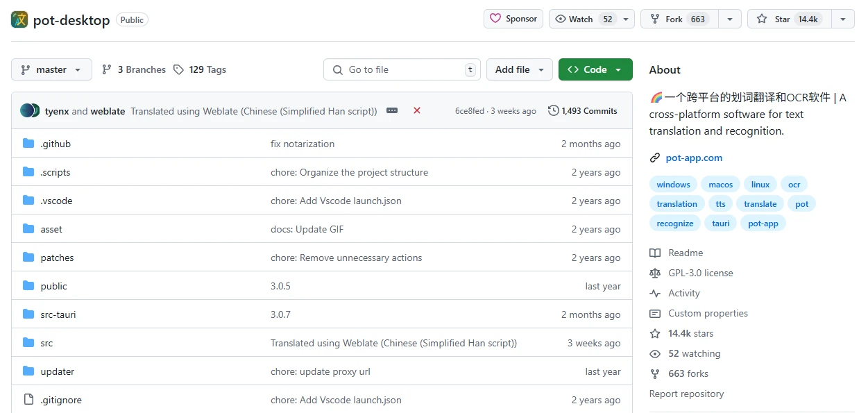Select the macos topic tag
Image resolution: width=868 pixels, height=413 pixels.
click(721, 185)
